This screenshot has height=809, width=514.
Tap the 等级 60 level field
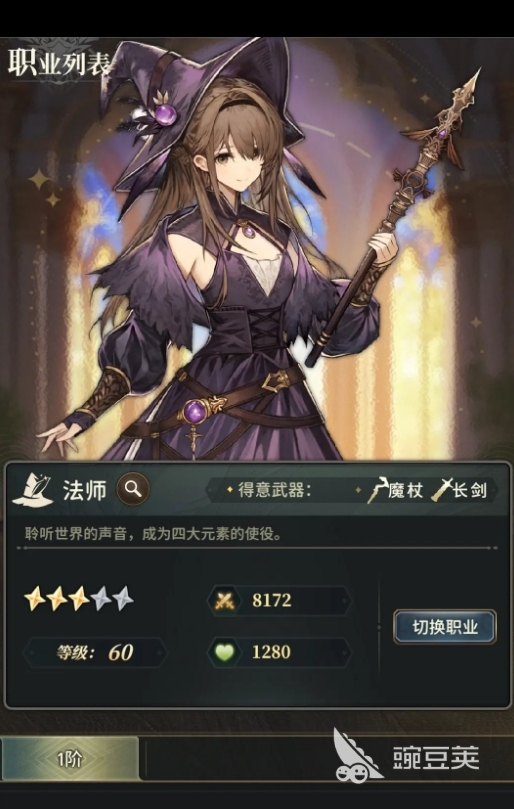(95, 653)
